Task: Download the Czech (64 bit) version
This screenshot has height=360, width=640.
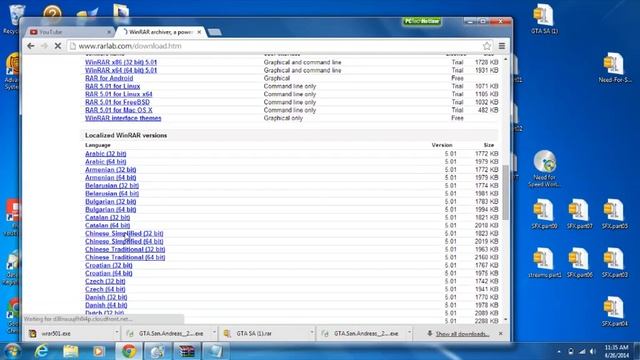Action: point(105,289)
